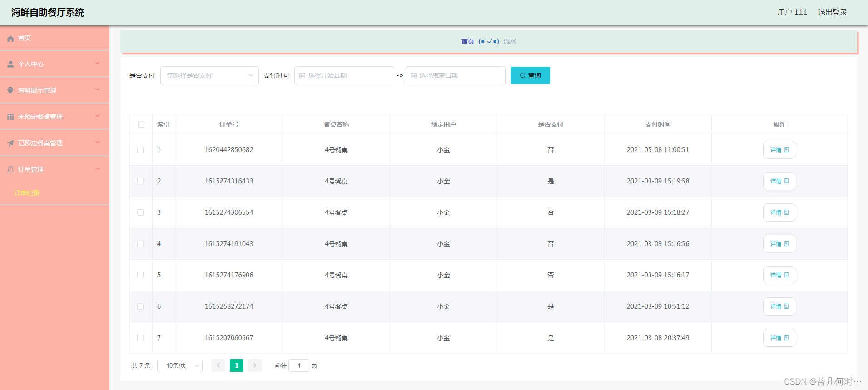Go to previous page arrow in pagination
Screen dimensions: 868x390
click(x=218, y=365)
